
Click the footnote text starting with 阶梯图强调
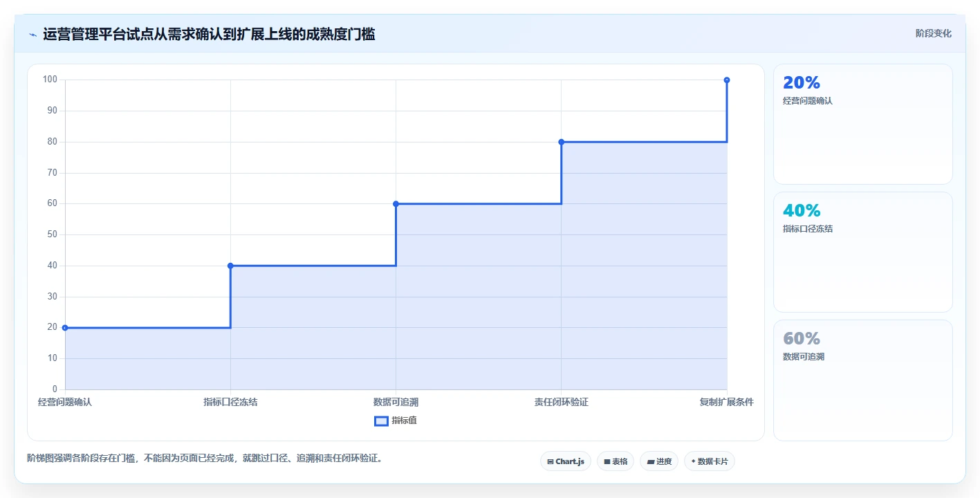pos(205,458)
